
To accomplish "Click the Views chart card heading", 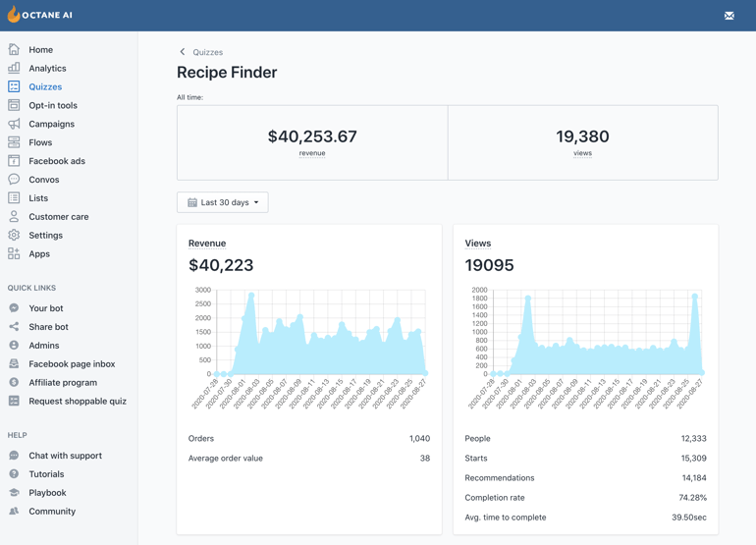I will point(478,244).
